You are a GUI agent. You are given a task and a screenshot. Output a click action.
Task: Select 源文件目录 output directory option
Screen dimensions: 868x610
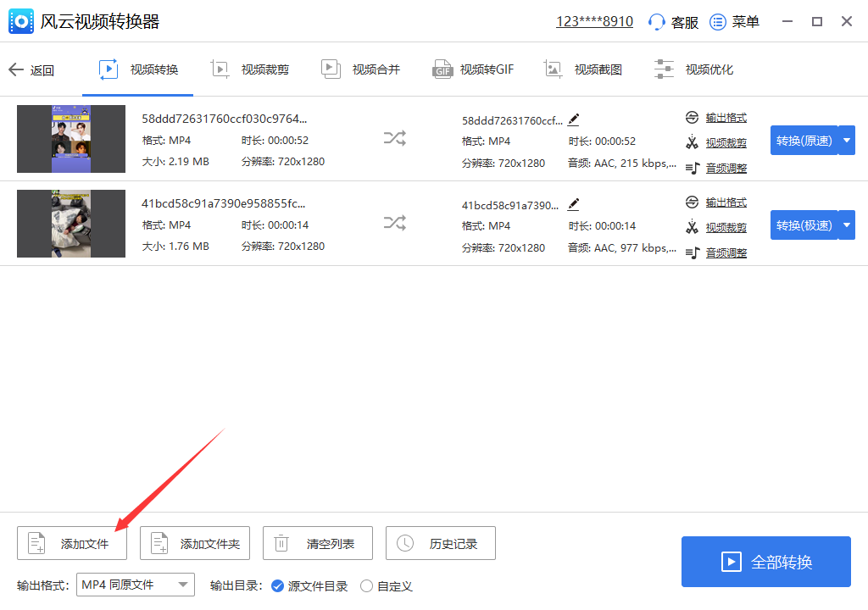310,586
